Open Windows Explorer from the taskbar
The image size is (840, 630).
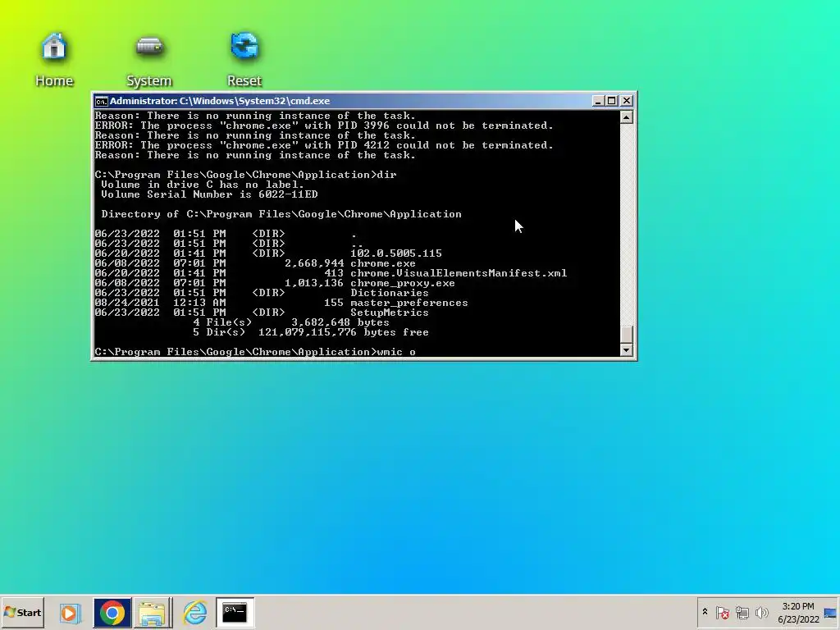click(x=153, y=612)
